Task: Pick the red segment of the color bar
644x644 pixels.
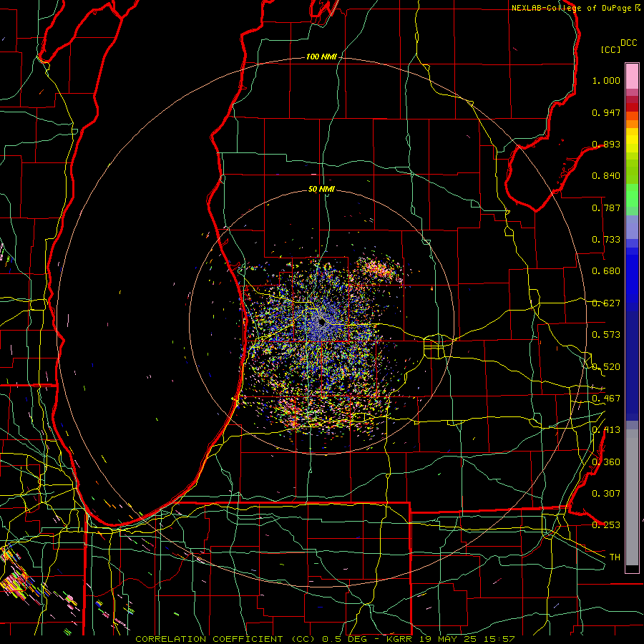Action: (x=632, y=107)
